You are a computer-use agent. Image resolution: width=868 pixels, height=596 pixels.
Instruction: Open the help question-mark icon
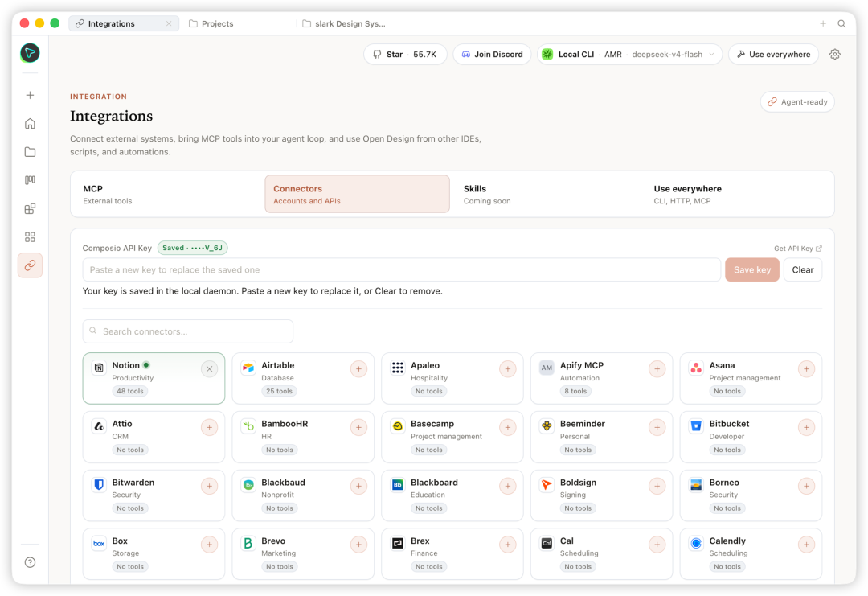click(30, 562)
